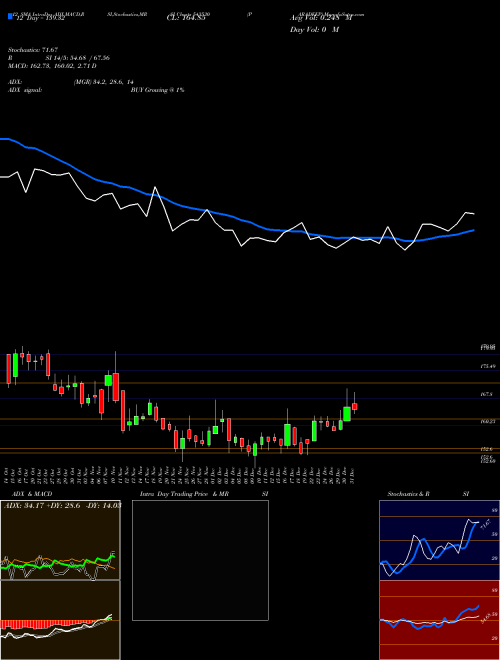Click the tall red candlestick on 11 Nov
The width and height of the screenshot is (500, 660).
[x=123, y=411]
